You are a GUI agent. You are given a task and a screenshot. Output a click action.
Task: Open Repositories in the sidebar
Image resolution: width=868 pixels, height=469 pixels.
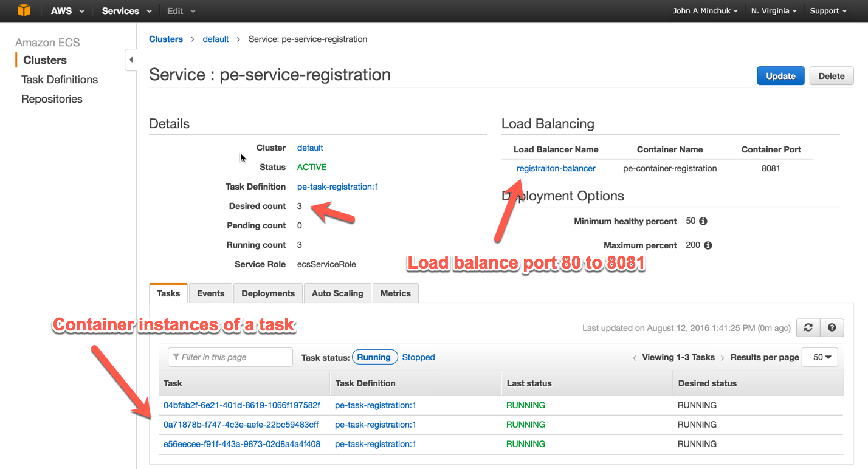point(52,99)
